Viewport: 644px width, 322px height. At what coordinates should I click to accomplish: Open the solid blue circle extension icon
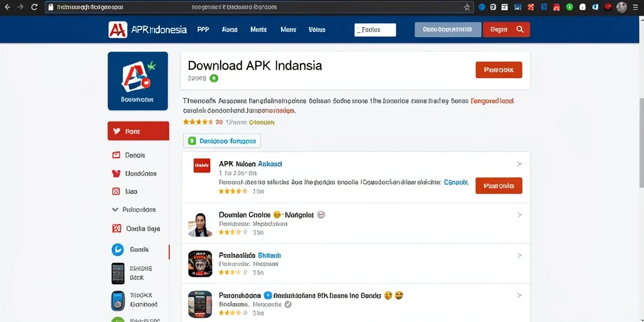coord(482,7)
